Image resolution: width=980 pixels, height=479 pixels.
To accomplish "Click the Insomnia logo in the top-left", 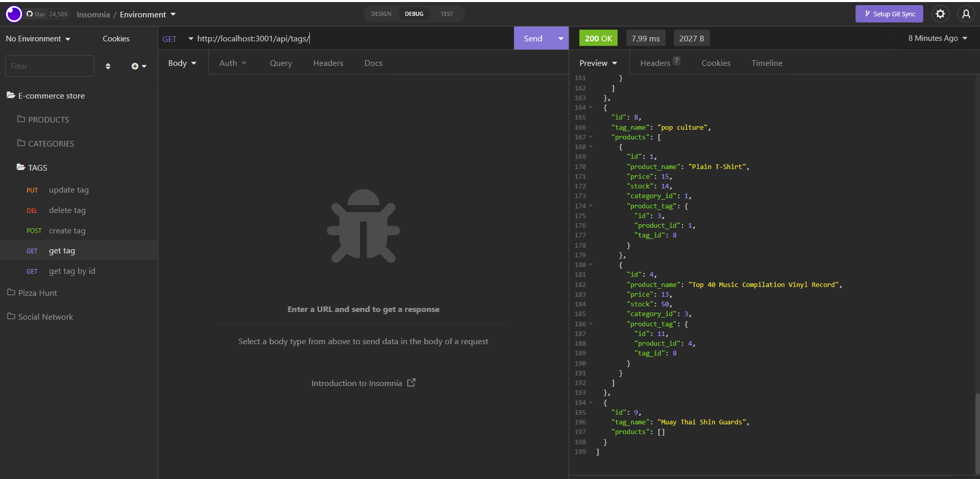I will [x=13, y=14].
